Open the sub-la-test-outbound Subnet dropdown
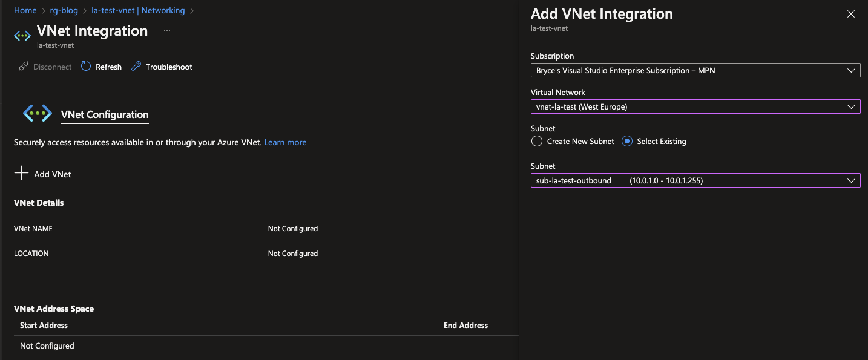 (x=695, y=180)
